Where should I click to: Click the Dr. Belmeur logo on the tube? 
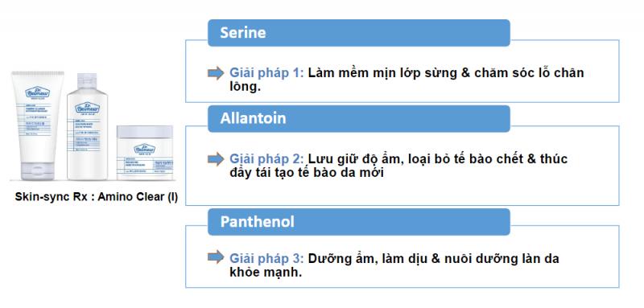37,92
